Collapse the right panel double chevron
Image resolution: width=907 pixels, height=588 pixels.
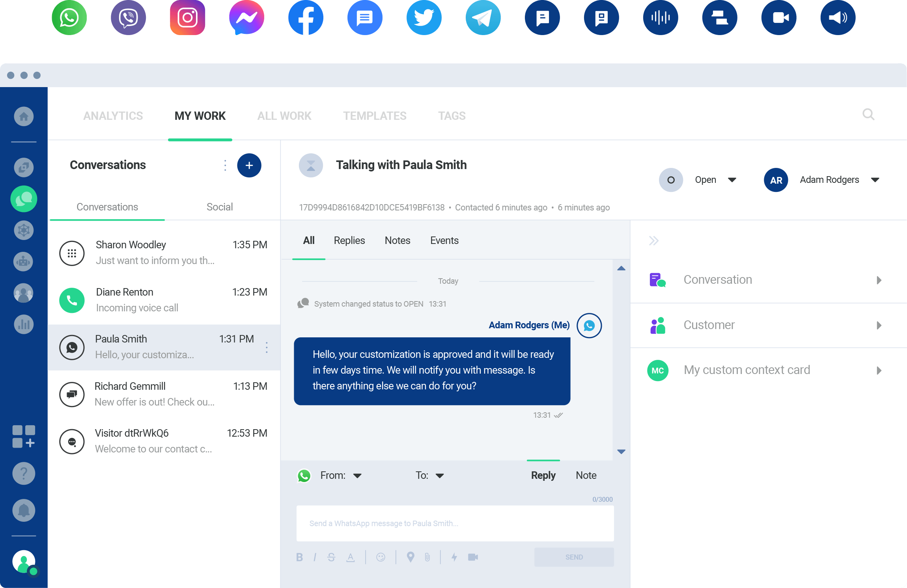(x=654, y=241)
